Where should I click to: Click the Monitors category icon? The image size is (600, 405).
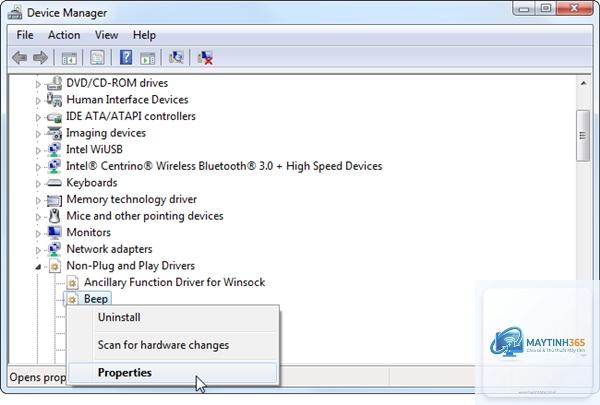click(54, 232)
